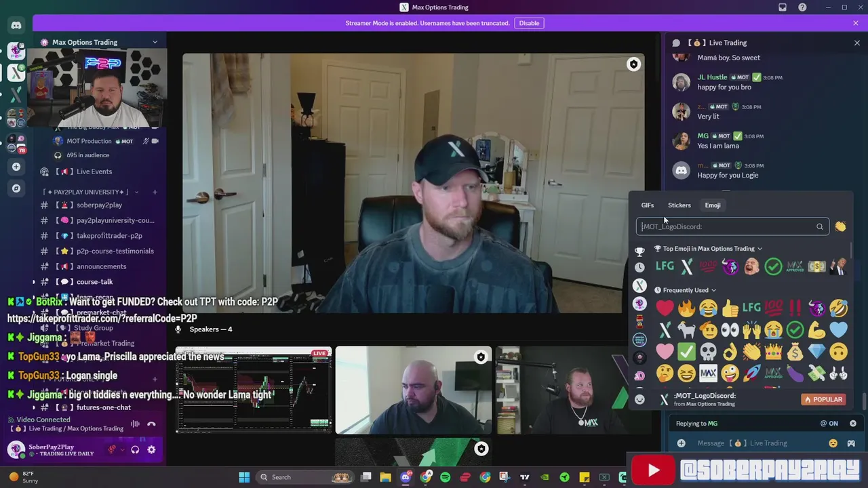The height and width of the screenshot is (488, 868).
Task: Open Discord direct messages home
Action: tap(16, 26)
